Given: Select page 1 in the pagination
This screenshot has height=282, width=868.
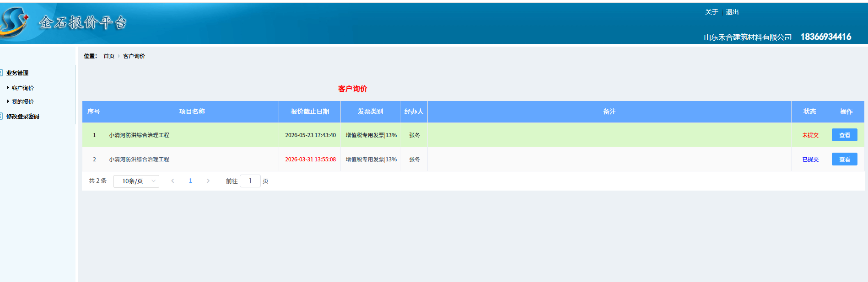Looking at the screenshot, I should (x=190, y=181).
